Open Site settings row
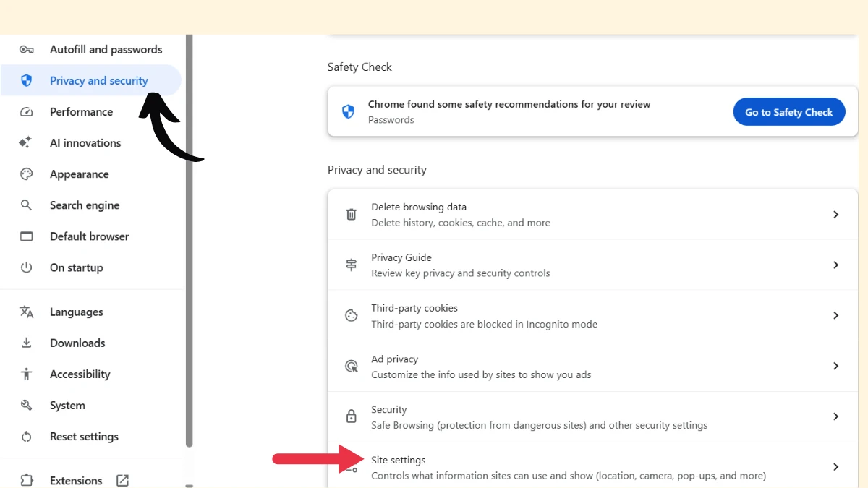The width and height of the screenshot is (868, 488). (x=593, y=466)
